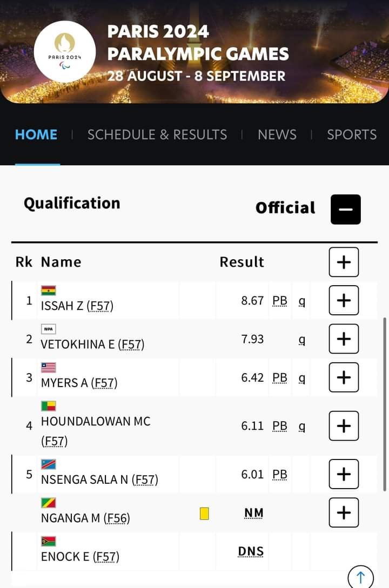Click the NPA flag icon above Vetokhina

(49, 329)
